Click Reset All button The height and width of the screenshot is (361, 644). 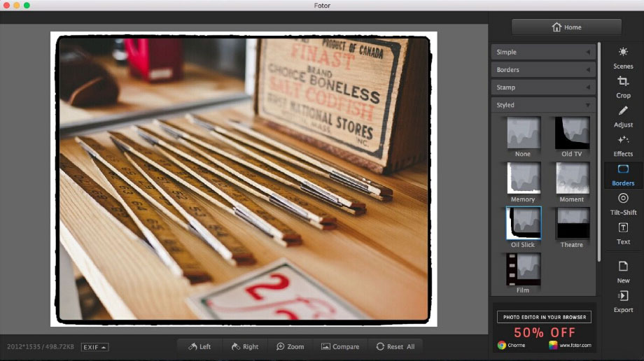click(x=395, y=346)
